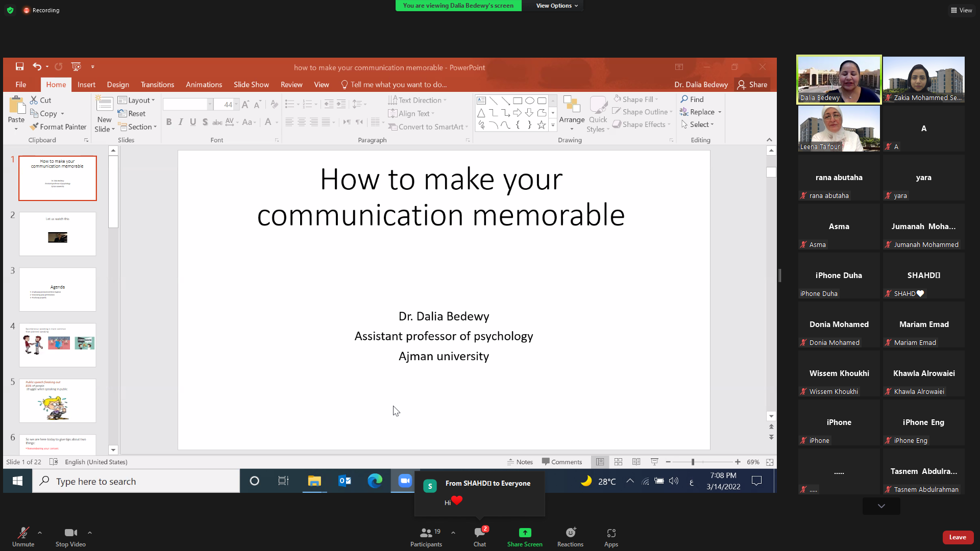Toggle the Notes pane in status bar

point(520,462)
